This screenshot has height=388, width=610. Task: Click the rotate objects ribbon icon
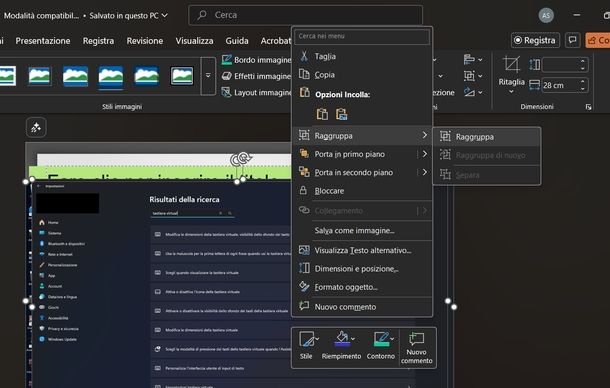(469, 92)
